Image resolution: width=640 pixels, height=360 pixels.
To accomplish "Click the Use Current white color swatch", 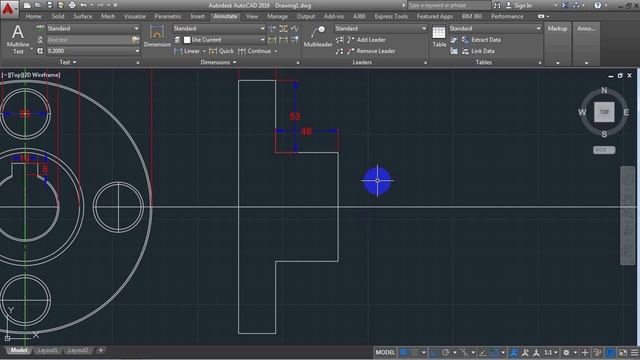I will (x=187, y=40).
